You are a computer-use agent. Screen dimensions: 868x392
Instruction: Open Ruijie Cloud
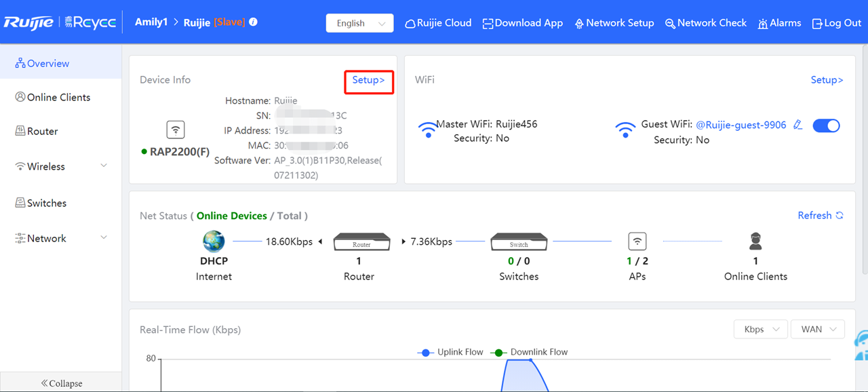coord(438,23)
